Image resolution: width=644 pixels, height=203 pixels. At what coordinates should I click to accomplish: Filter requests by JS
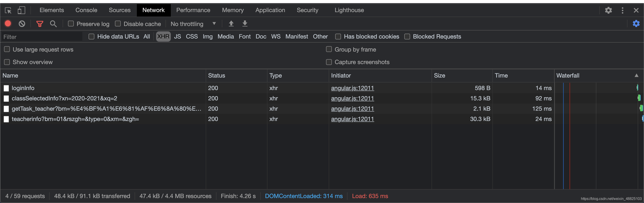178,37
